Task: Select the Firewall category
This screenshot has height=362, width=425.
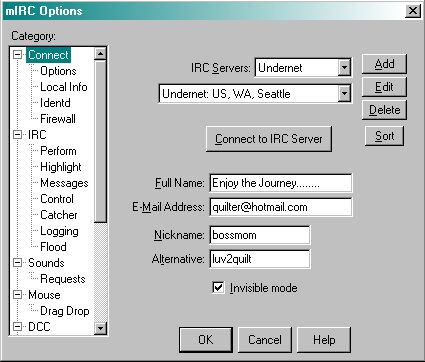Action: pyautogui.click(x=58, y=119)
